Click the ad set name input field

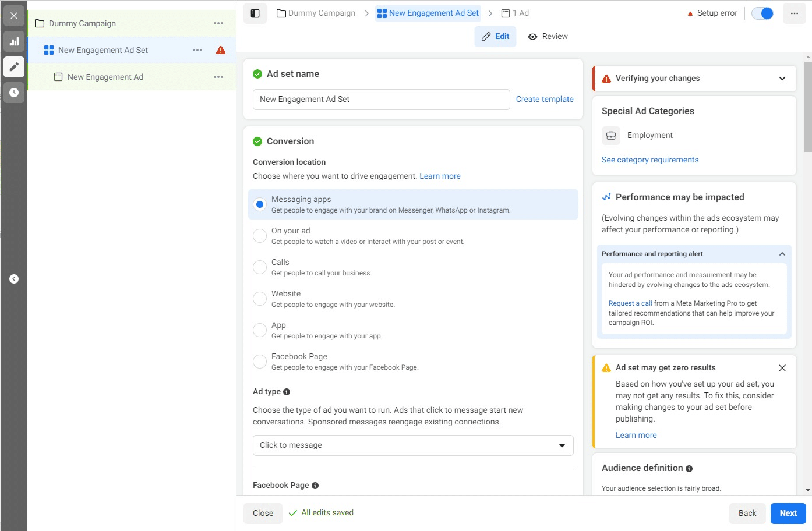point(381,100)
